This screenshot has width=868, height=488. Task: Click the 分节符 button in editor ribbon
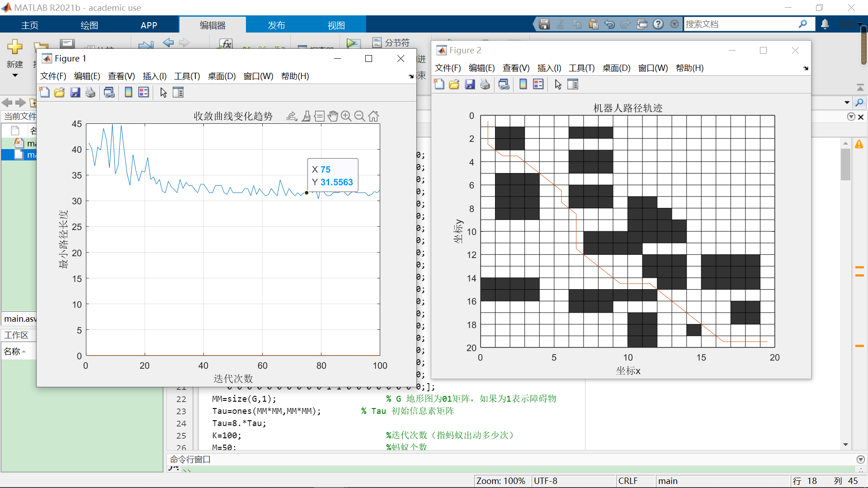point(392,42)
